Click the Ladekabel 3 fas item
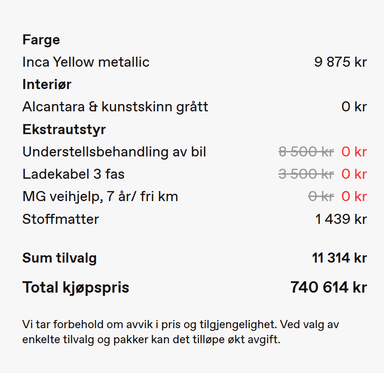Image resolution: width=384 pixels, height=373 pixels. (73, 174)
